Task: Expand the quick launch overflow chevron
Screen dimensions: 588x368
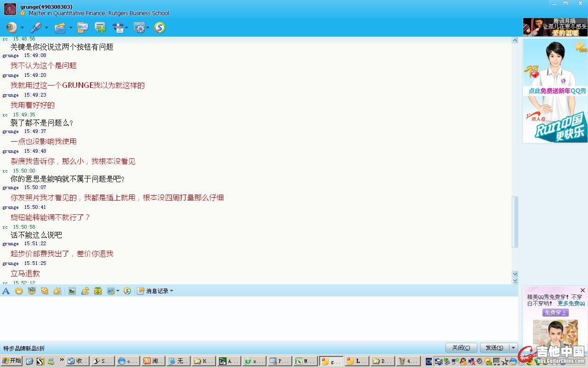Action: click(x=62, y=360)
